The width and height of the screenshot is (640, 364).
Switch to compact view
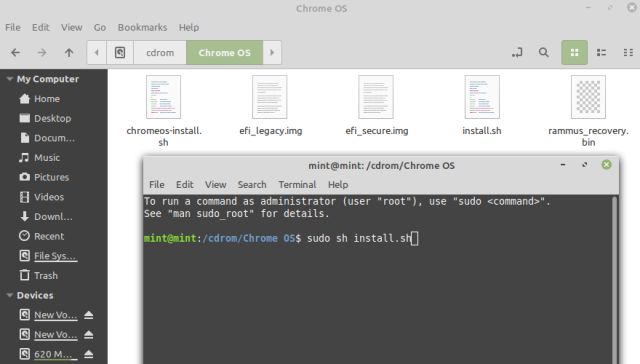pos(628,53)
